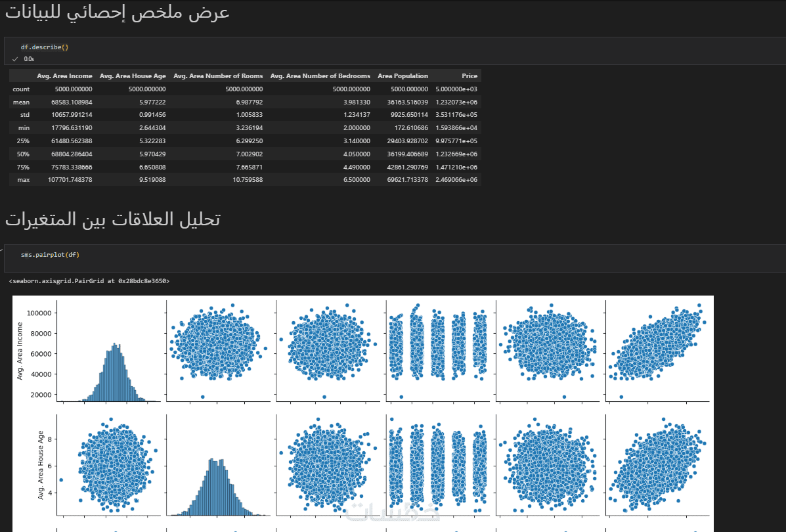
Task: Click the 50% row label
Action: [23, 154]
